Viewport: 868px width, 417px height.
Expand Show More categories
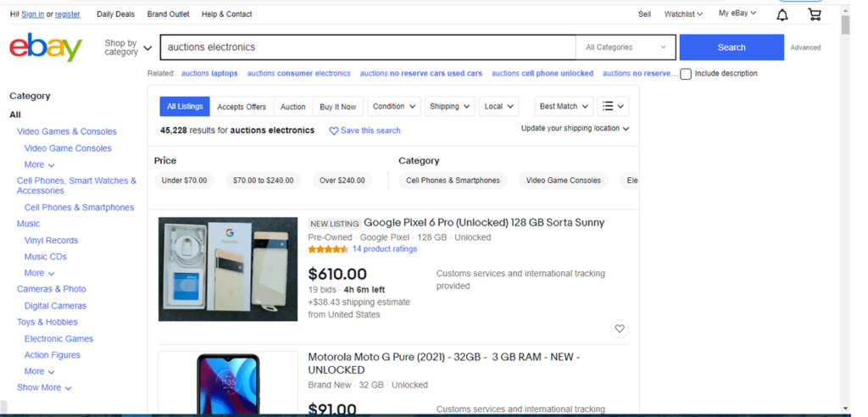point(44,387)
